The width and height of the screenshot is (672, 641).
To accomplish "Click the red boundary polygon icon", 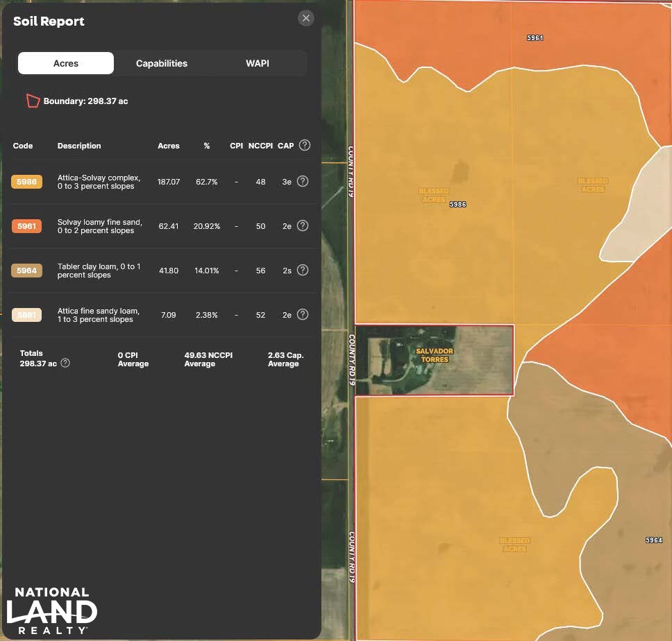I will (33, 101).
